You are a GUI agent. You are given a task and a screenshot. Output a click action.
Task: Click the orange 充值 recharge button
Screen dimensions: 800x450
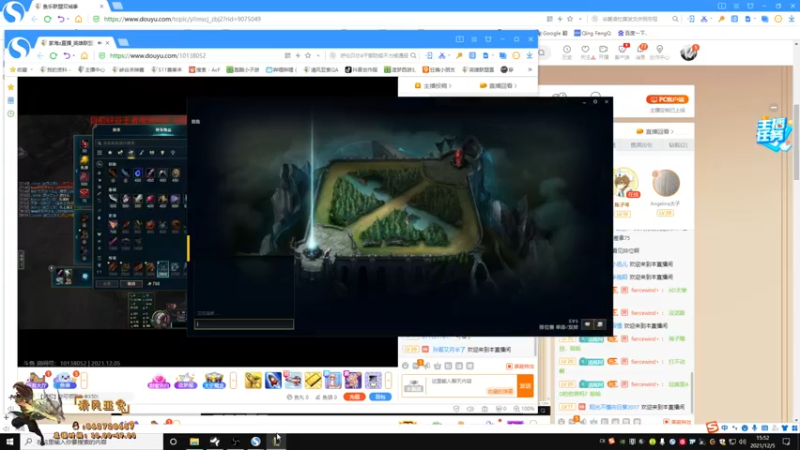(x=354, y=396)
